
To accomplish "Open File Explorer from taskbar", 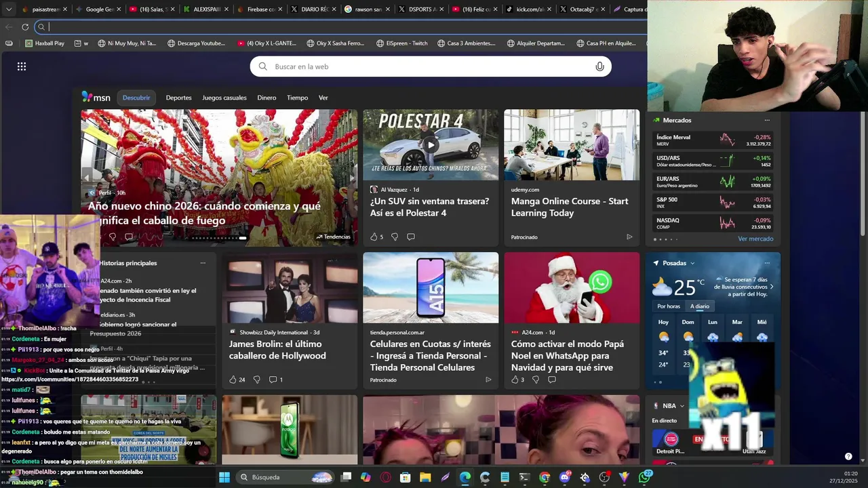I will pos(425,477).
